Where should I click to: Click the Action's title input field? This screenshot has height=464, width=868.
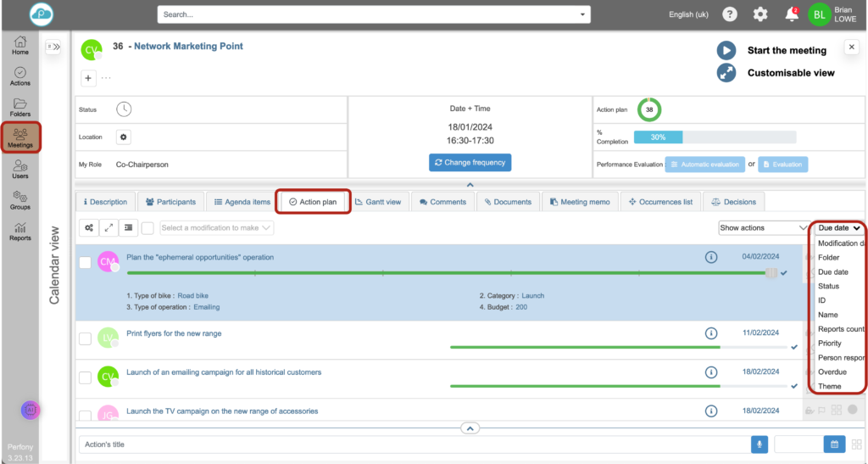pos(411,444)
